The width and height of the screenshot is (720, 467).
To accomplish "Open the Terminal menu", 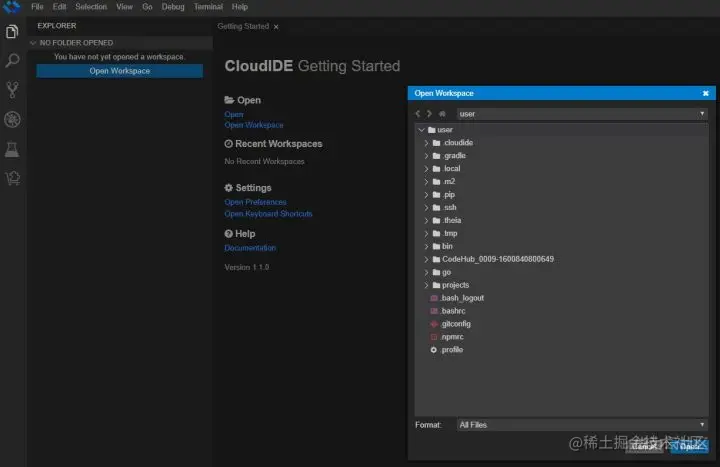I will [x=208, y=7].
